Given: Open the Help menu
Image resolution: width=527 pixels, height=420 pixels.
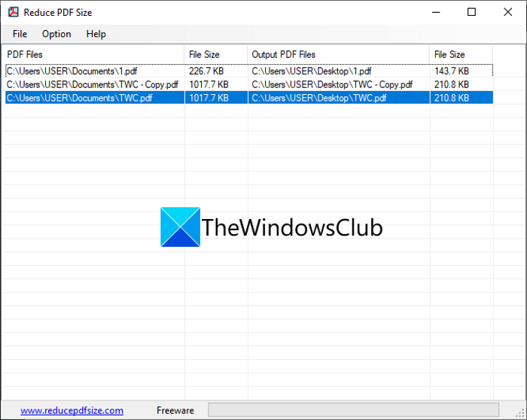Looking at the screenshot, I should 96,34.
